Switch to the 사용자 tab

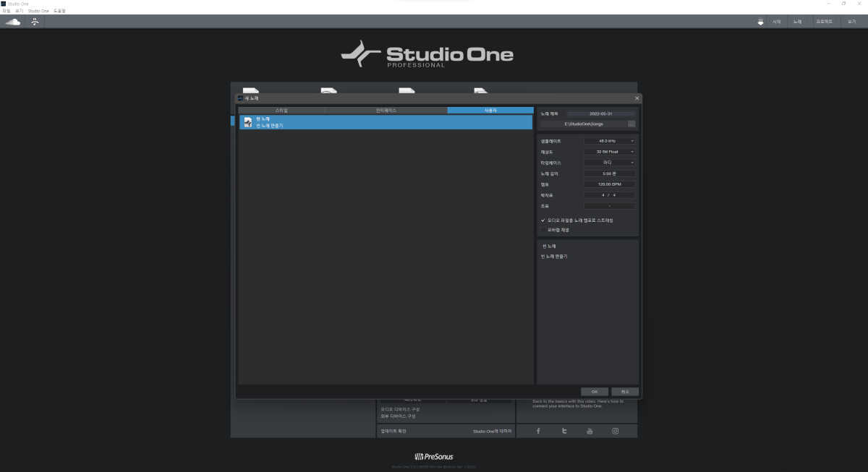490,110
